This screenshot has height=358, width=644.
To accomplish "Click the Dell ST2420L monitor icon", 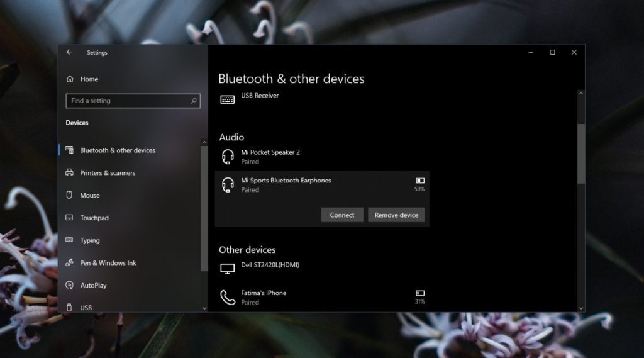I will coord(227,269).
